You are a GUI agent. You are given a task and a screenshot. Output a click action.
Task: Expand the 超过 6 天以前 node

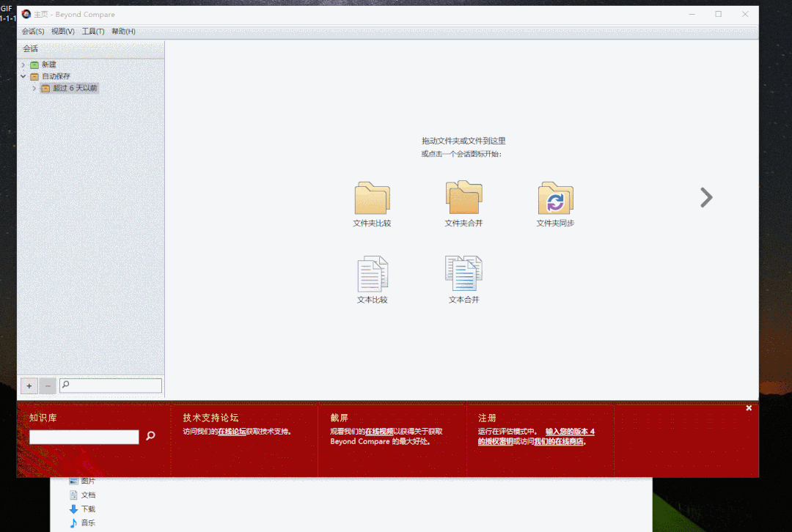click(x=34, y=89)
